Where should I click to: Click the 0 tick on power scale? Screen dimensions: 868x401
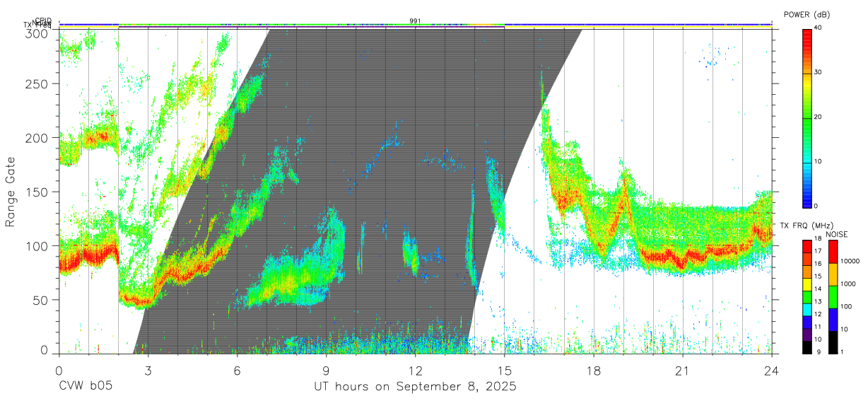(816, 206)
